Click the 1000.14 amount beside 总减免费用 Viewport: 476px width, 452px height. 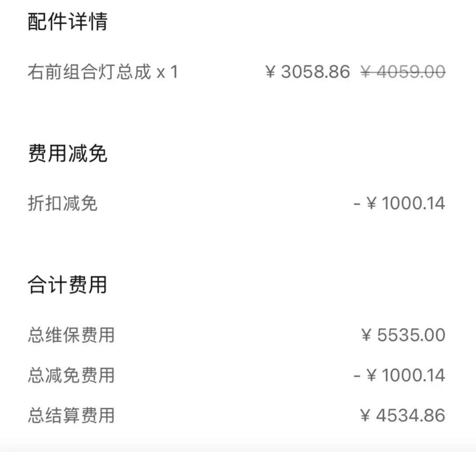tap(413, 375)
